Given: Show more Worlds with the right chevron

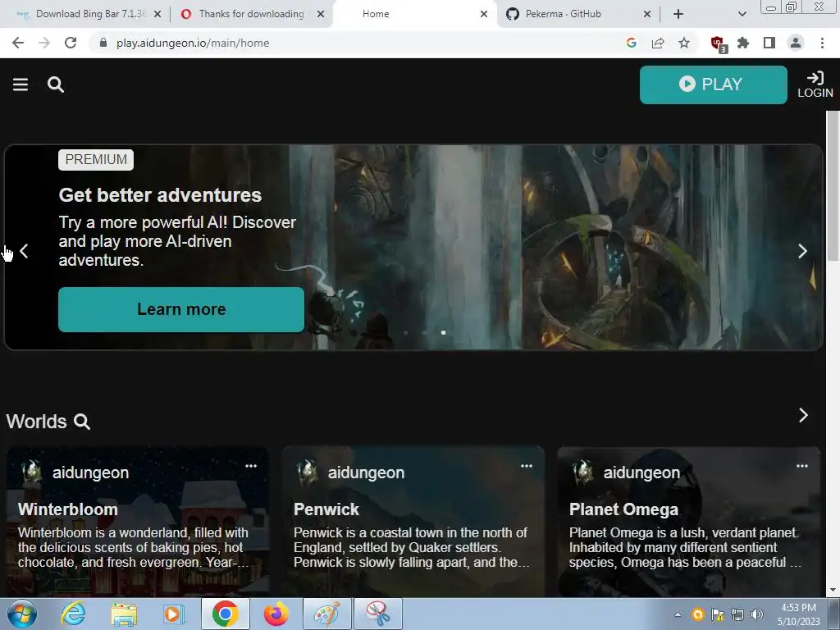Looking at the screenshot, I should [x=803, y=415].
